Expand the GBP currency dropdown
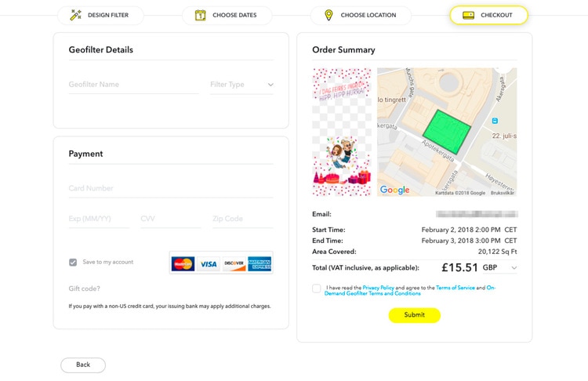The height and width of the screenshot is (381, 588). point(514,268)
